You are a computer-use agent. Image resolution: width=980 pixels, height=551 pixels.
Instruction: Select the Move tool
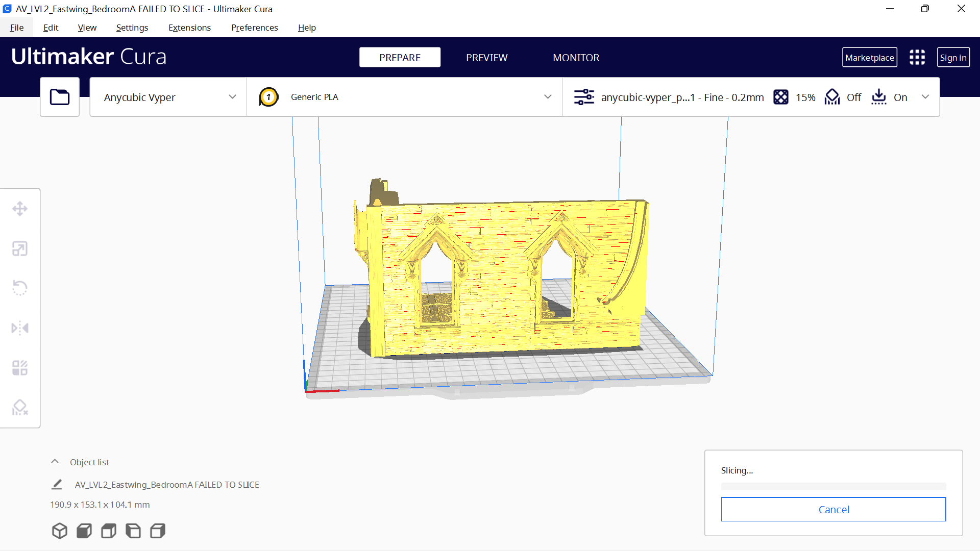pyautogui.click(x=20, y=209)
